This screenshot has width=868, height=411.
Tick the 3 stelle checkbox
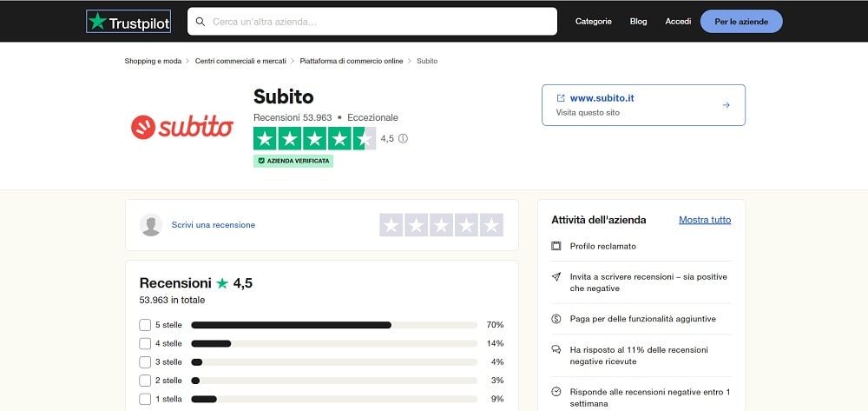click(145, 362)
